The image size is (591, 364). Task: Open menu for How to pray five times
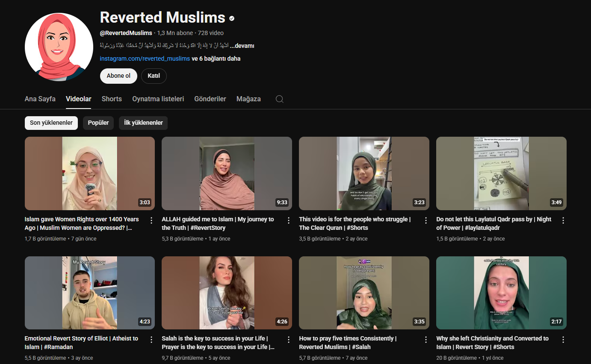pyautogui.click(x=426, y=340)
